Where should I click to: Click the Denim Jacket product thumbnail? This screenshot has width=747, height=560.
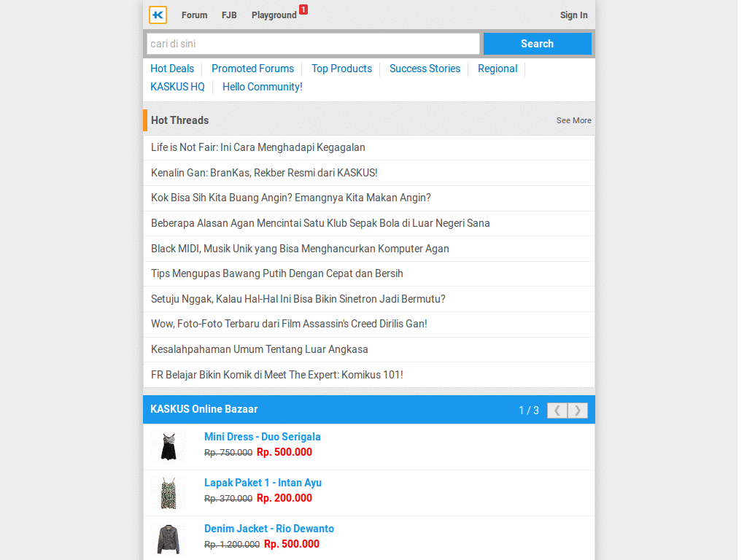point(169,539)
